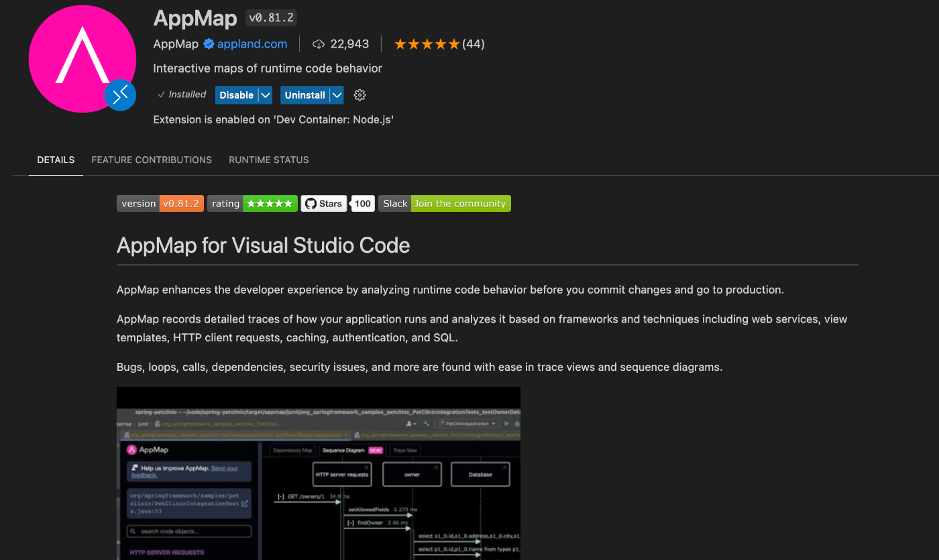Click the AppMap publisher name
Image resolution: width=939 pixels, height=560 pixels.
(x=176, y=44)
